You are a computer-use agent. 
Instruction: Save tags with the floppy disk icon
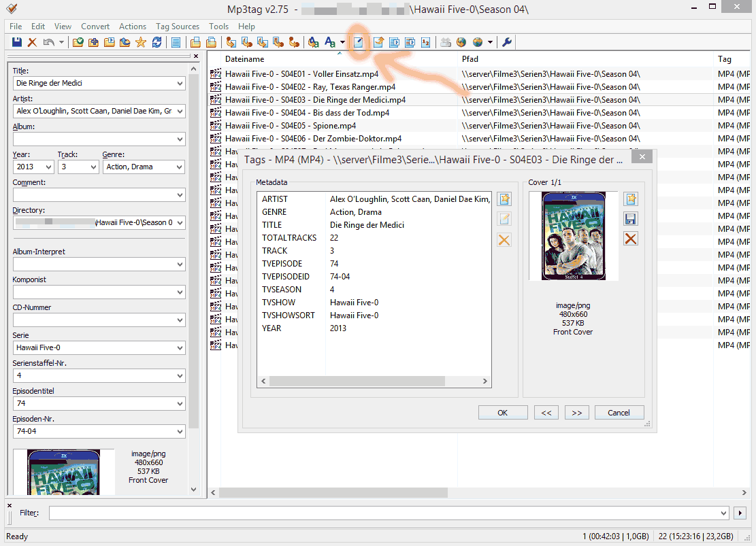point(17,42)
